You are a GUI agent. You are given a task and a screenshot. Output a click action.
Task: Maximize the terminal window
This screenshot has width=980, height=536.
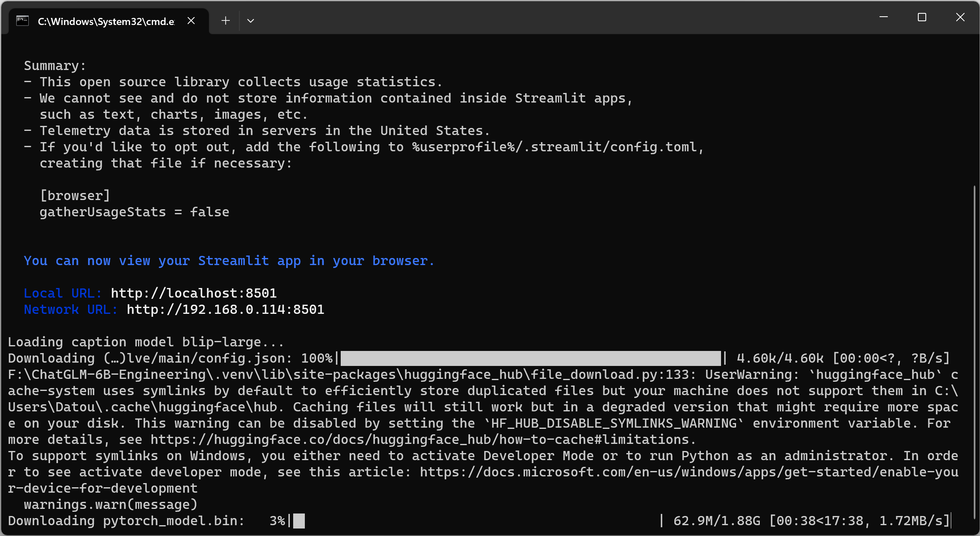922,18
